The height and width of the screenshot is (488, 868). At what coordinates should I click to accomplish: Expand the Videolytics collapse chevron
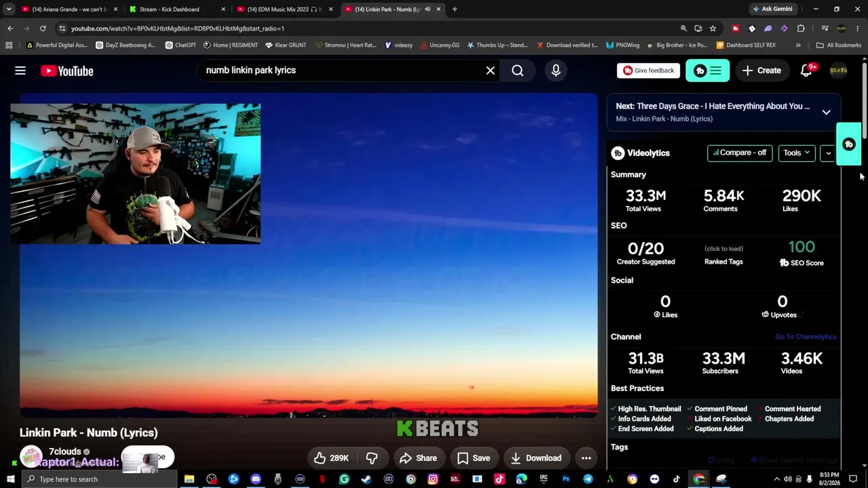828,153
